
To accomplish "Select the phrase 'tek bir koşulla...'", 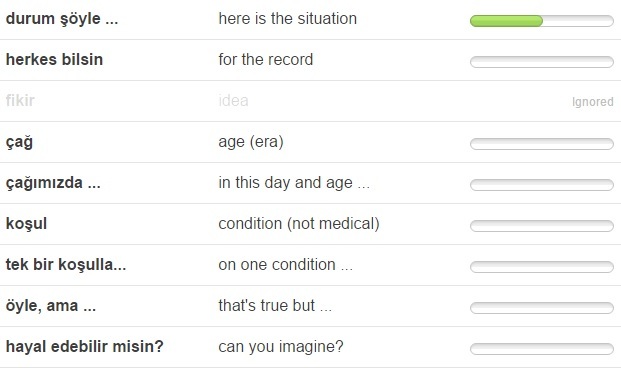I will pyautogui.click(x=66, y=265).
